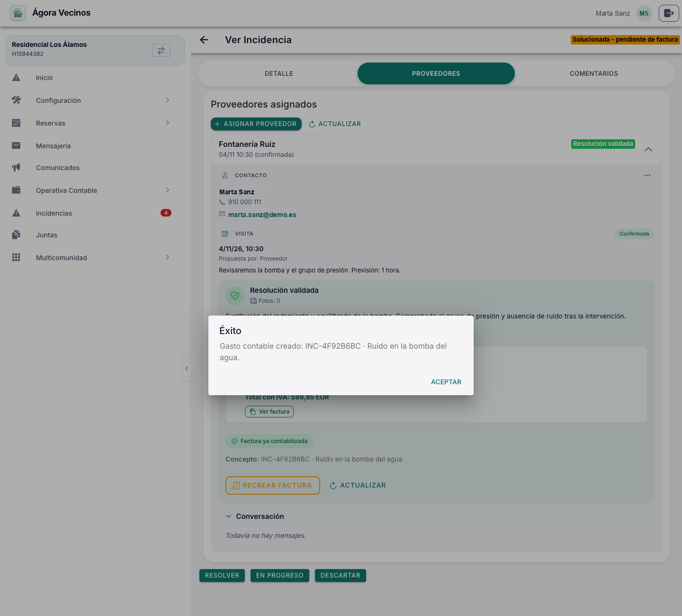Open the Comentarios tab
Image resolution: width=682 pixels, height=616 pixels.
[x=594, y=73]
